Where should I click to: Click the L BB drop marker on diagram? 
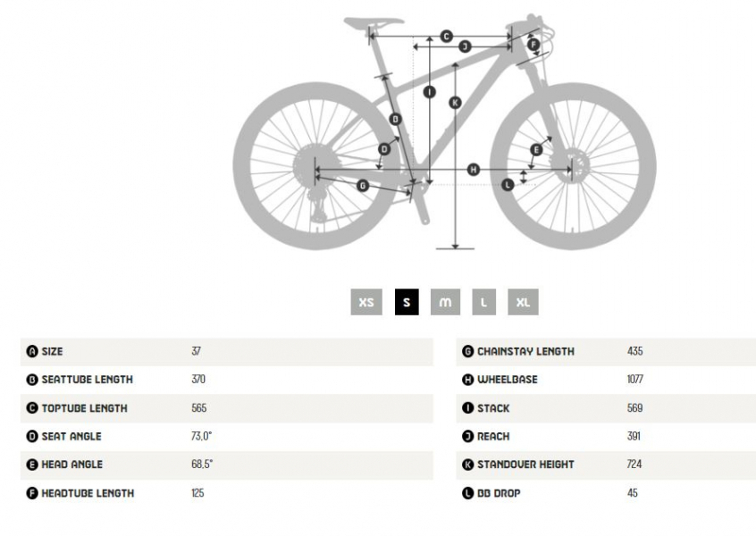[x=508, y=185]
